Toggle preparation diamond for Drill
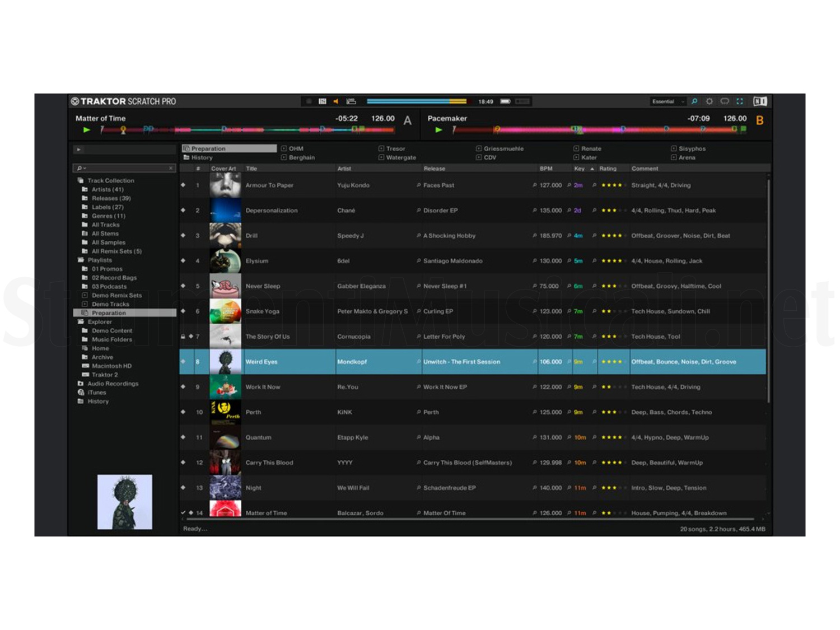The width and height of the screenshot is (840, 630). (x=183, y=235)
